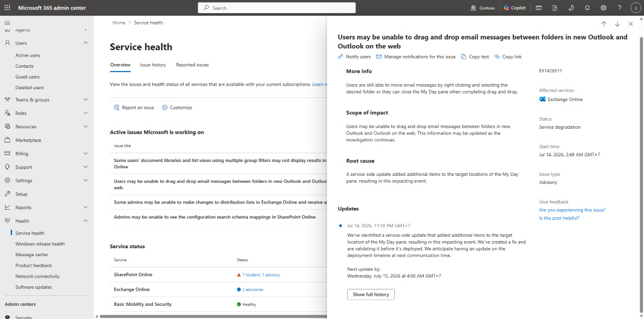644x319 pixels.
Task: Click the horizontal scrollbar at bottom
Action: pyautogui.click(x=213, y=316)
